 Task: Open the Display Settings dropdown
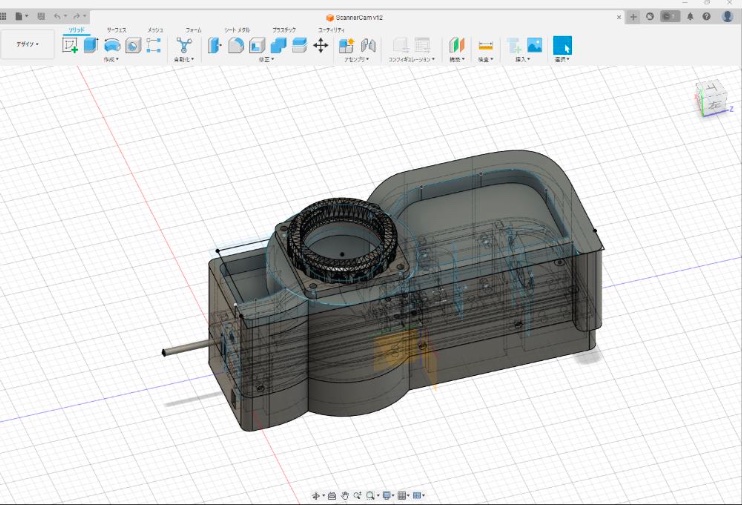click(x=386, y=495)
